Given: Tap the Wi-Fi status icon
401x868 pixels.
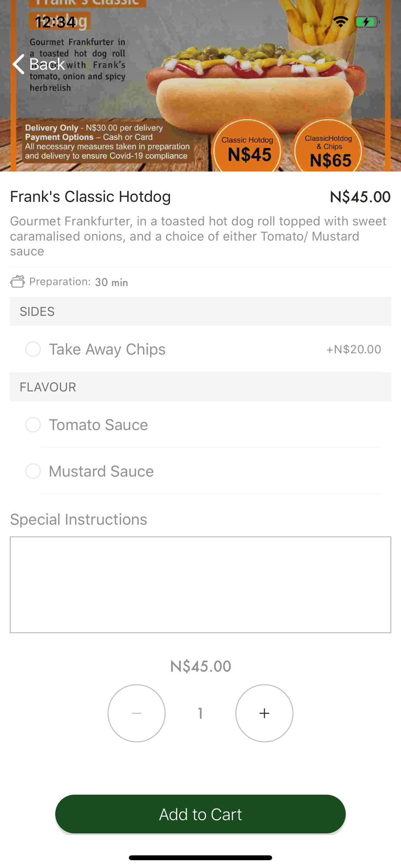Looking at the screenshot, I should [x=341, y=22].
